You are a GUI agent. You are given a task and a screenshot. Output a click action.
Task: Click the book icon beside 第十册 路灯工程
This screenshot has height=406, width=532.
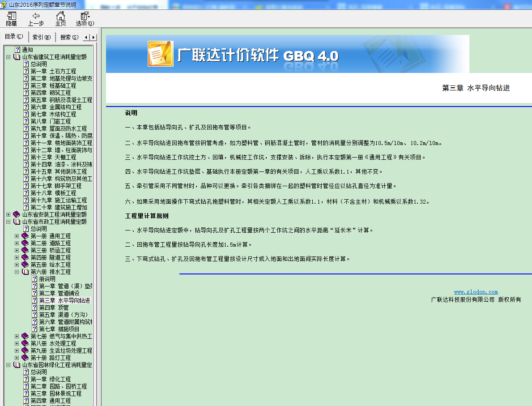tap(25, 358)
